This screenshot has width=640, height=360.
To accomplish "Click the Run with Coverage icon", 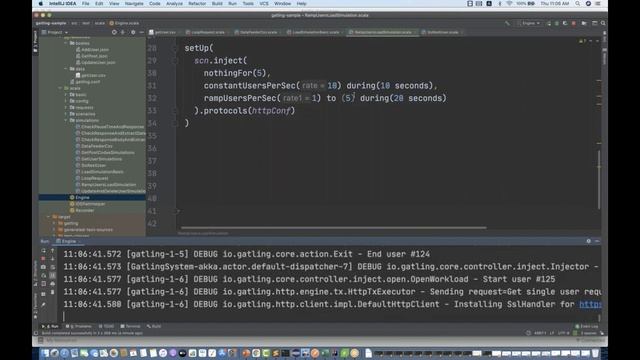I will point(565,23).
